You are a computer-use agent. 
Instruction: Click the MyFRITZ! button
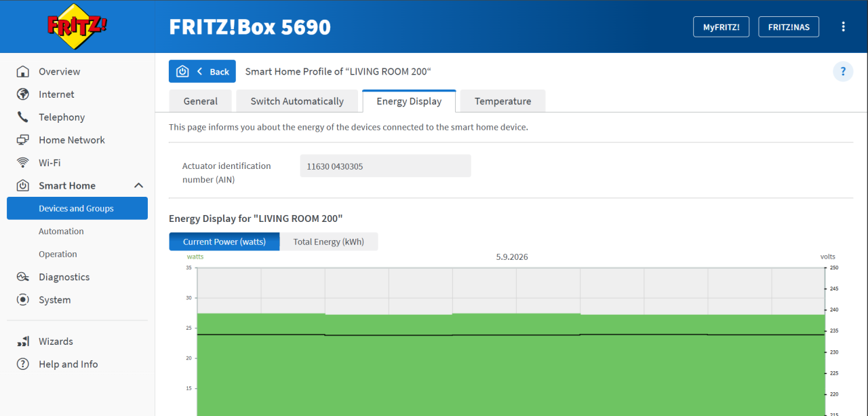click(x=721, y=27)
